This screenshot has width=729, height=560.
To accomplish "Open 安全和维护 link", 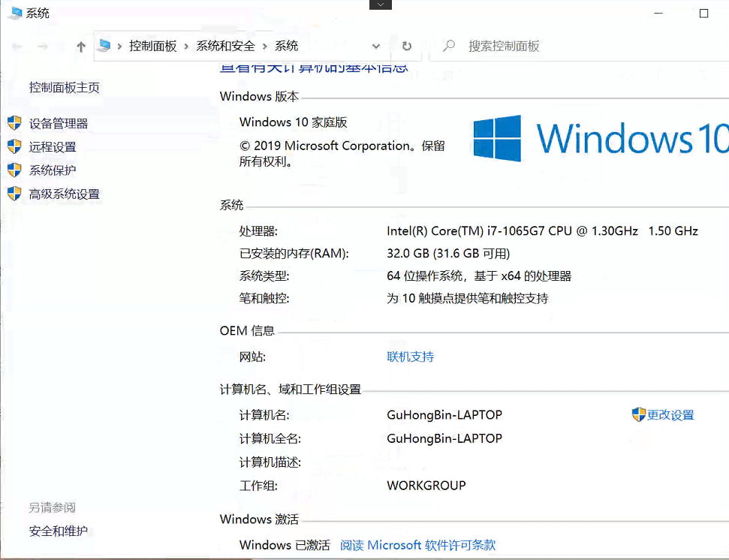I will (x=58, y=531).
